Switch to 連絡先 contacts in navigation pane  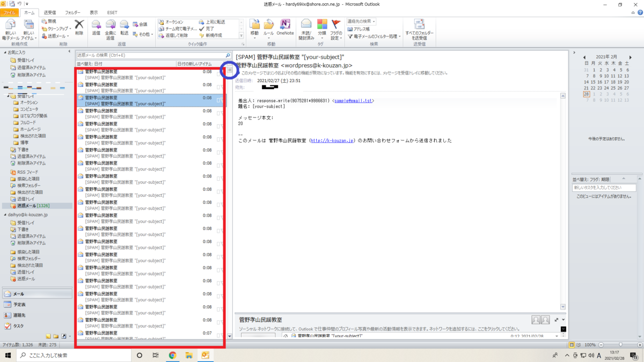(36, 315)
